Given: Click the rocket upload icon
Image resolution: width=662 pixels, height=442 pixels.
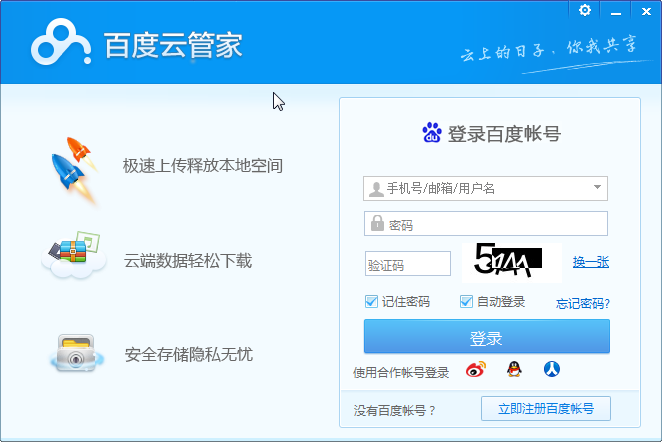Looking at the screenshot, I should [75, 170].
